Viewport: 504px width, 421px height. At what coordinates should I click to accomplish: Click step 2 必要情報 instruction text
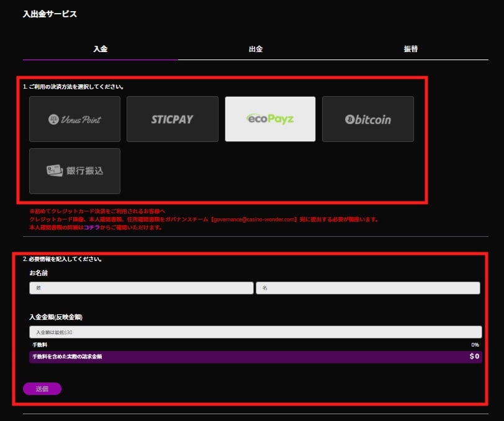click(x=62, y=259)
